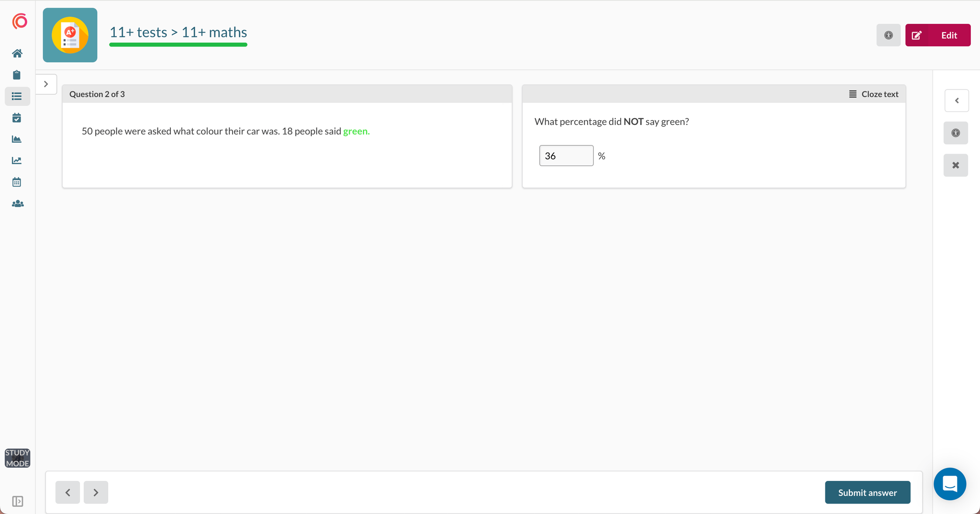Click the green progress bar under title

point(178,45)
